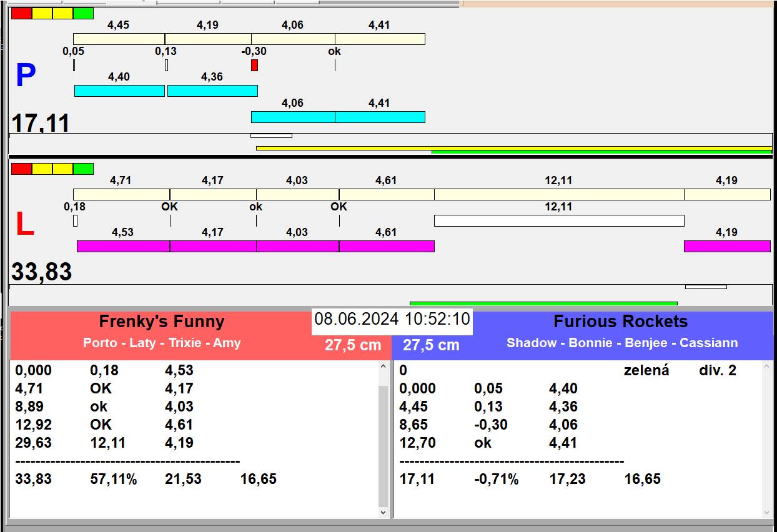
Task: Click the white 12,11 gap bar in lane L
Action: point(559,220)
